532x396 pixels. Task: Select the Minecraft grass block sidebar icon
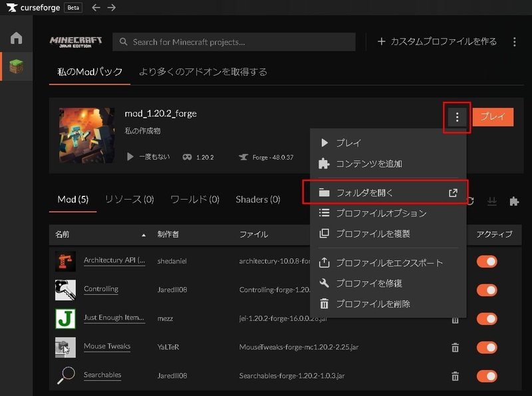(x=16, y=67)
